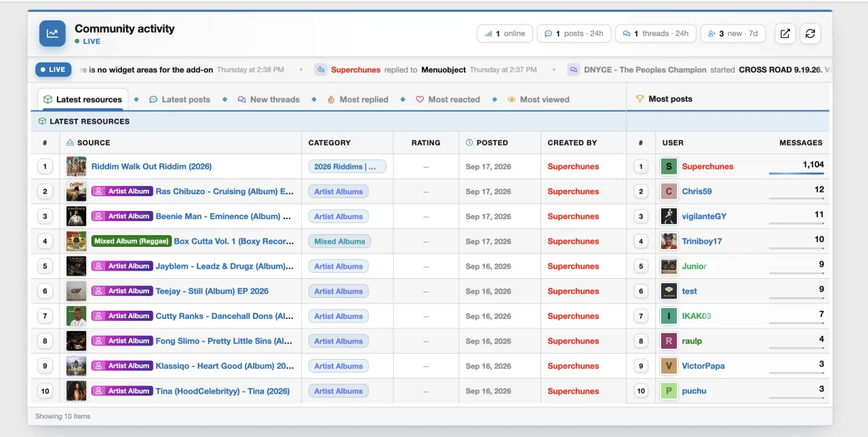
Task: Click VictorPapa letter avatar
Action: click(x=669, y=366)
